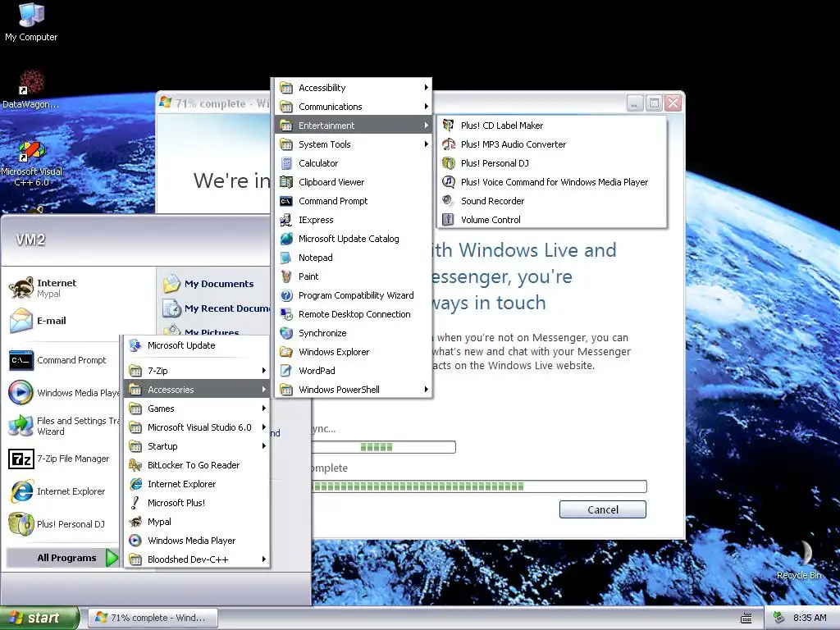The width and height of the screenshot is (840, 630).
Task: Click the 7-Zip File Manager icon
Action: click(21, 459)
